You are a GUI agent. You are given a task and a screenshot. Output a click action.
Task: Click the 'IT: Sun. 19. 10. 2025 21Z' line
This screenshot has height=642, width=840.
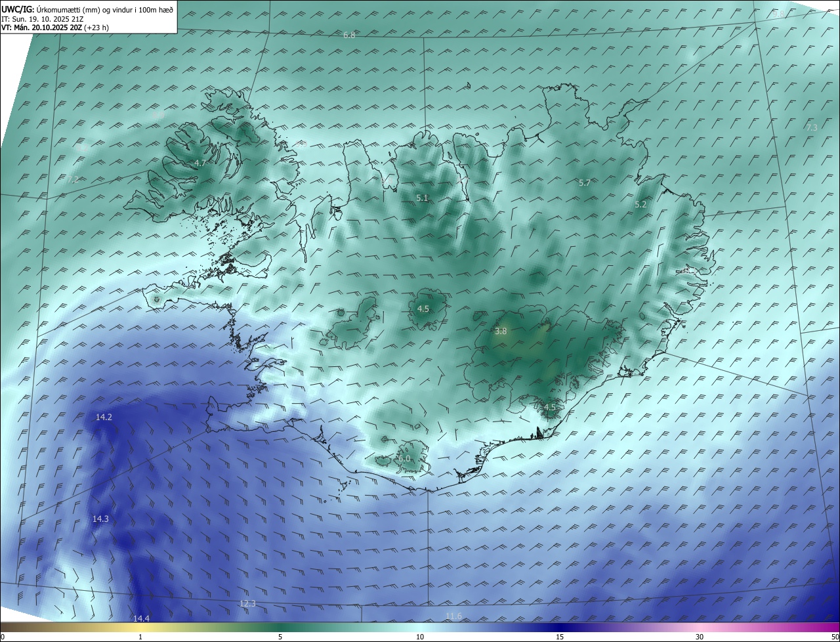point(42,19)
